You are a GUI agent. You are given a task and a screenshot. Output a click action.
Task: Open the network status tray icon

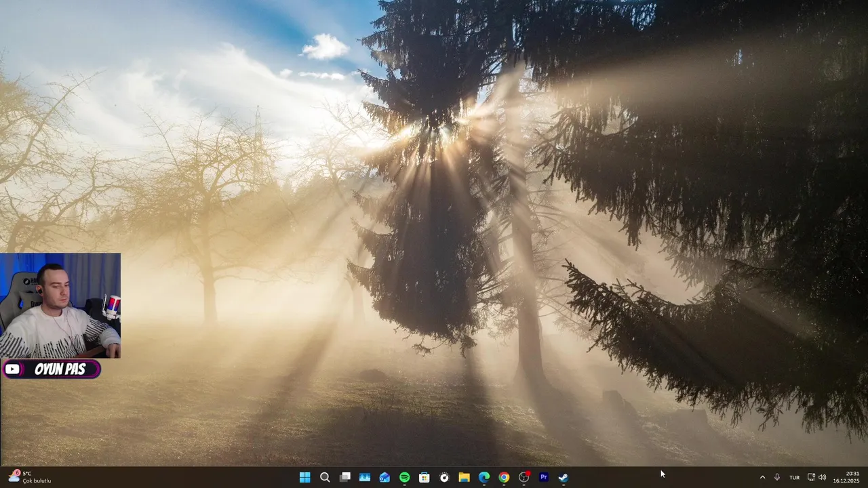click(x=811, y=477)
